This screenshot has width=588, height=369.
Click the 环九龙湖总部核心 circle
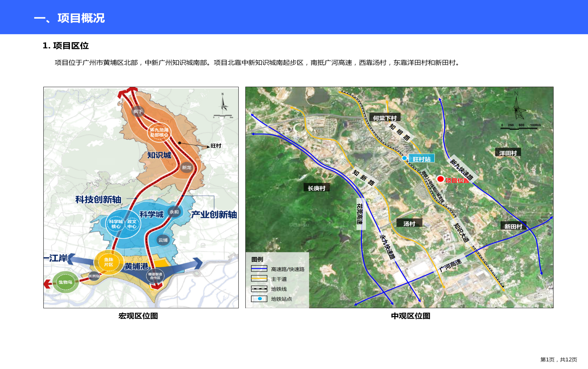(x=159, y=132)
